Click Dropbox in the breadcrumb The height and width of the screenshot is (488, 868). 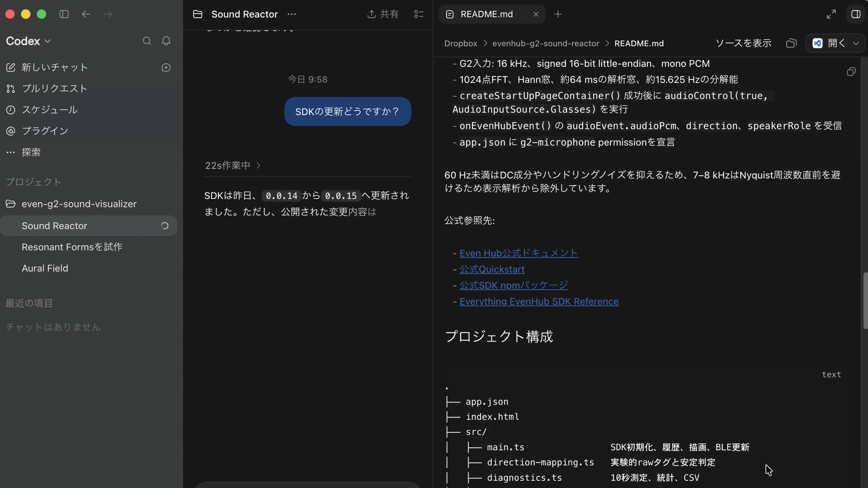pos(460,43)
